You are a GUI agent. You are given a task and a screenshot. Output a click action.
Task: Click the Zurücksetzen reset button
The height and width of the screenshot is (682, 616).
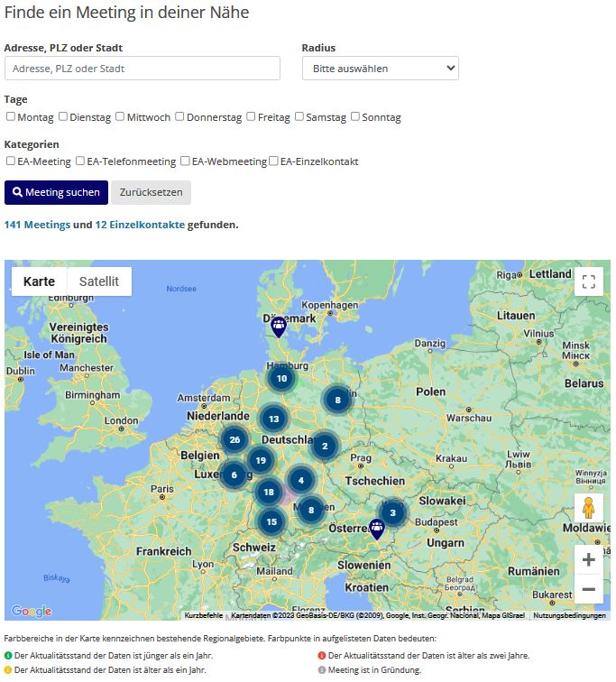coord(151,192)
